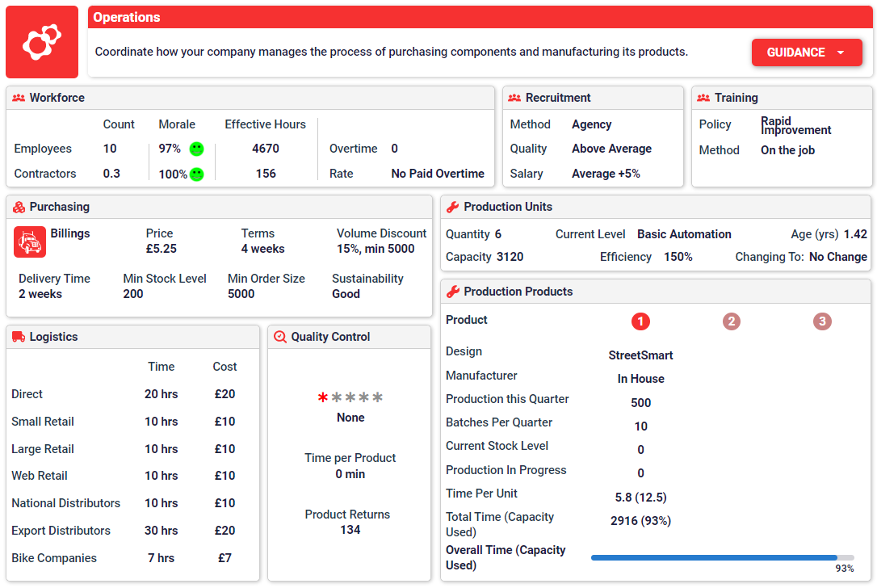Click the Recruitment people icon

pos(514,98)
